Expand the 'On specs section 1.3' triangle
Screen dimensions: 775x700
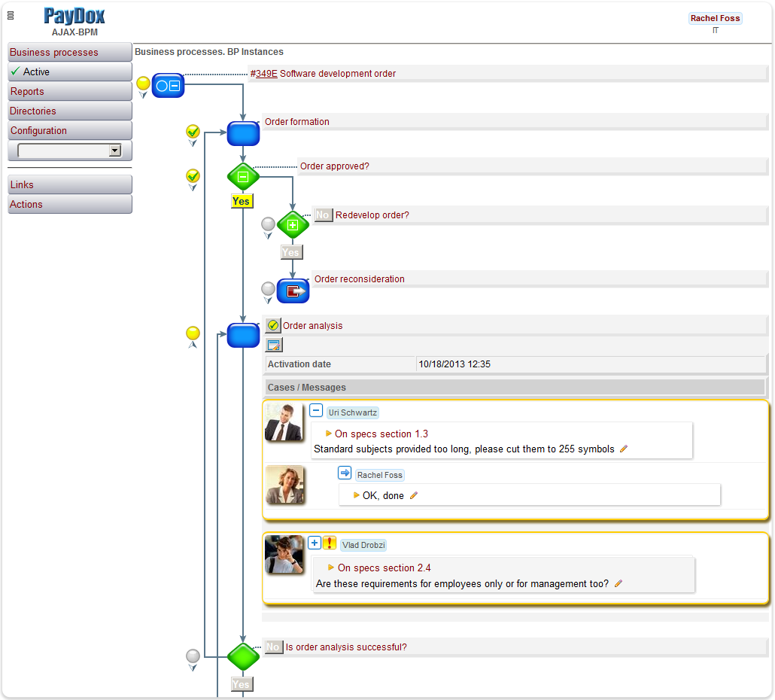point(329,434)
